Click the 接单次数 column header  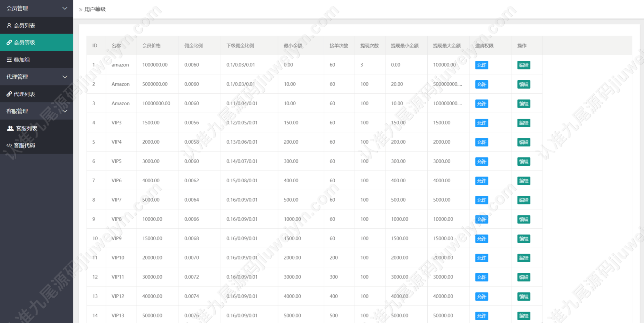pyautogui.click(x=339, y=46)
